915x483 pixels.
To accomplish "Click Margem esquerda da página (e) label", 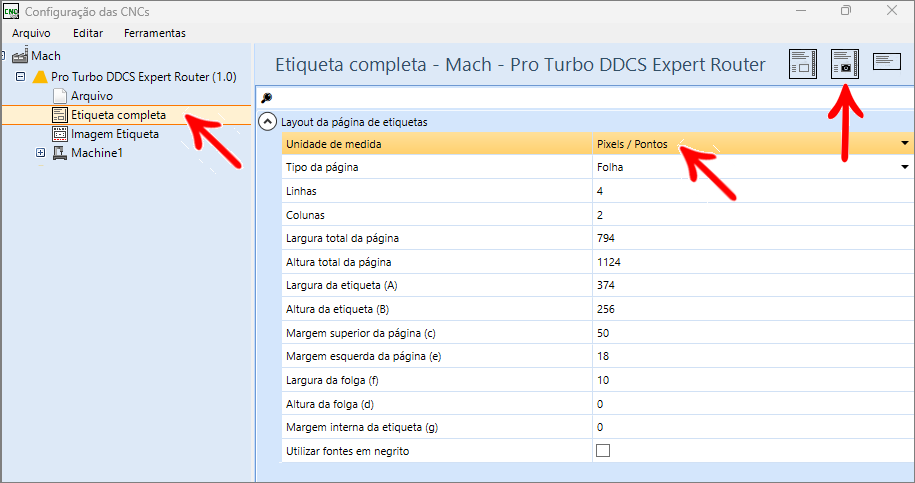I will pos(364,356).
